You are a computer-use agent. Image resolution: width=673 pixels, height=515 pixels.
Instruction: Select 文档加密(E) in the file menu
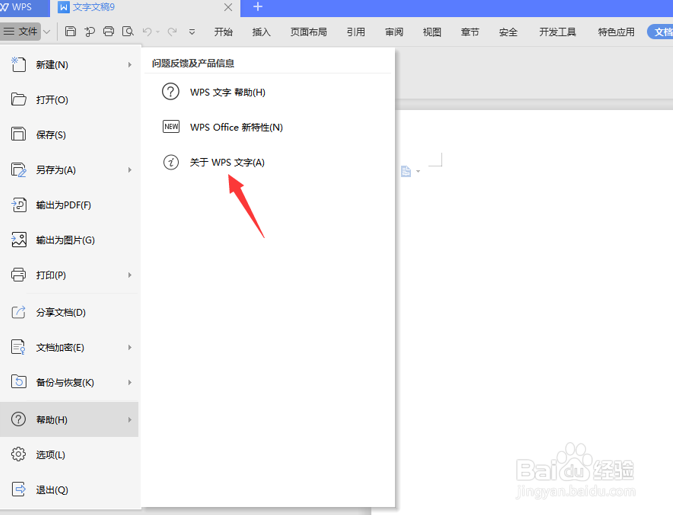point(70,347)
